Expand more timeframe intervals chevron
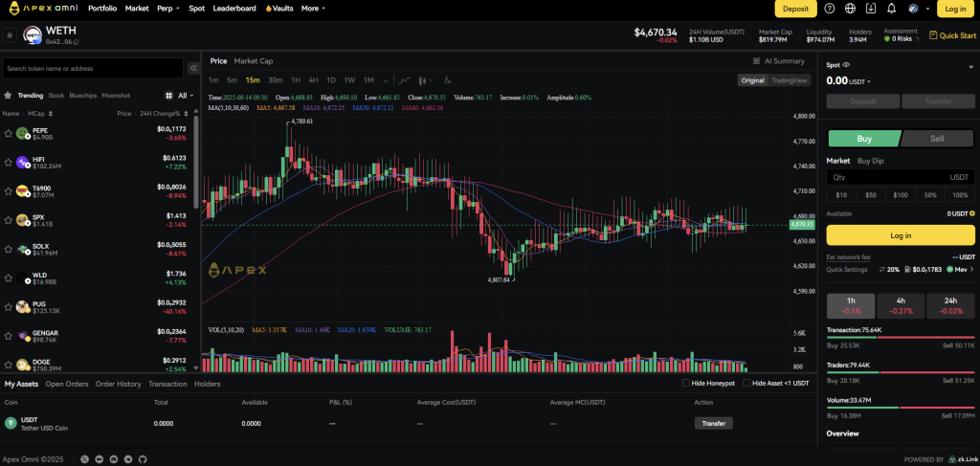980x466 pixels. point(386,80)
